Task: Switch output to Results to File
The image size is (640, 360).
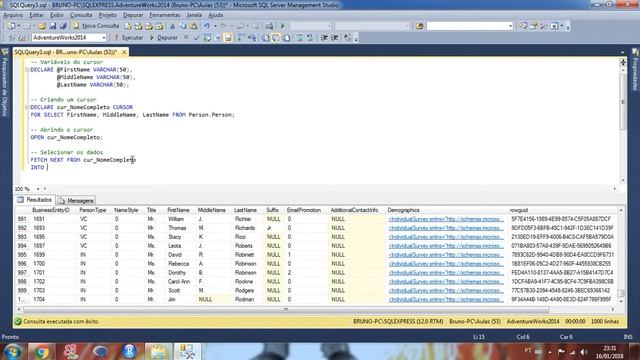Action: (287, 38)
